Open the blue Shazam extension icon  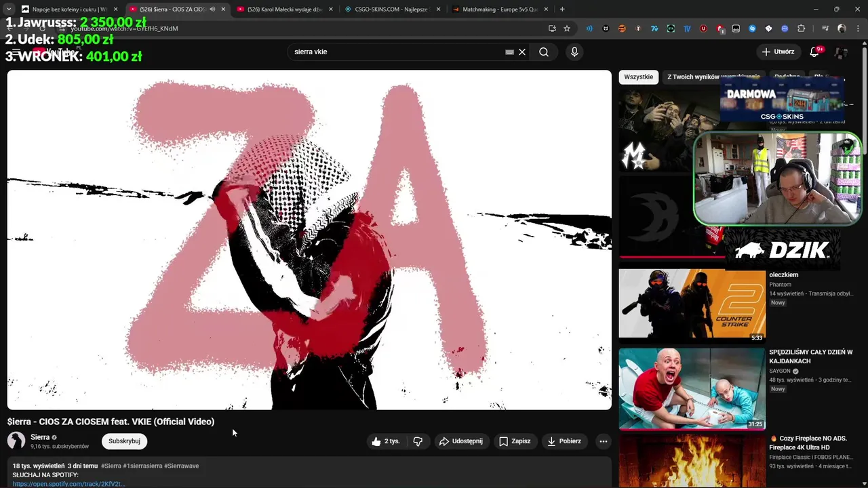click(x=752, y=28)
